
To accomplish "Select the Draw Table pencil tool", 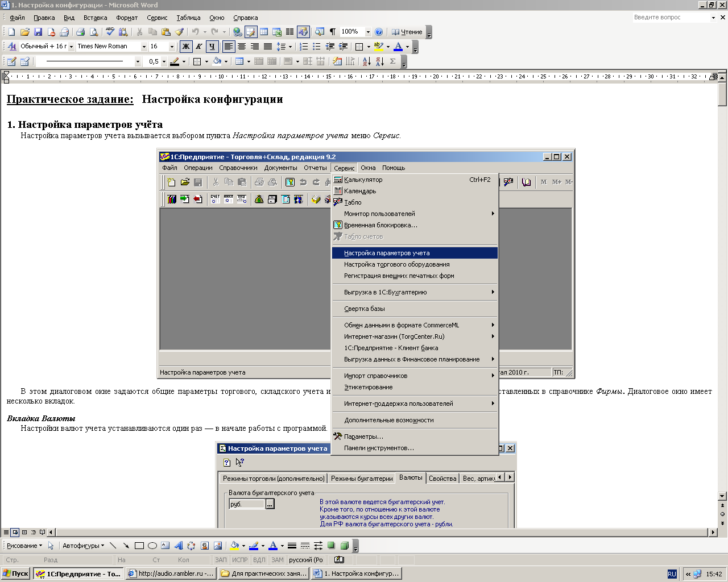I will [x=11, y=61].
